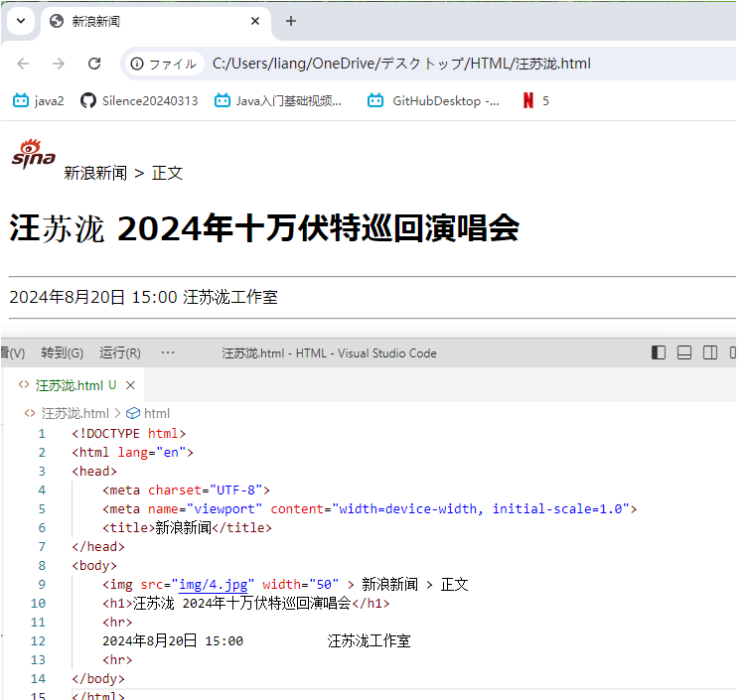Open the Java入门基础视频 bookmark

[x=278, y=101]
